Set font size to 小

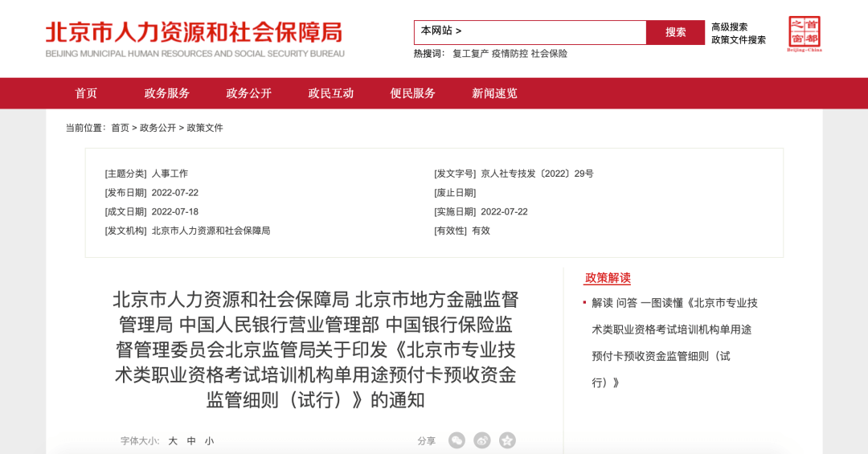(209, 440)
